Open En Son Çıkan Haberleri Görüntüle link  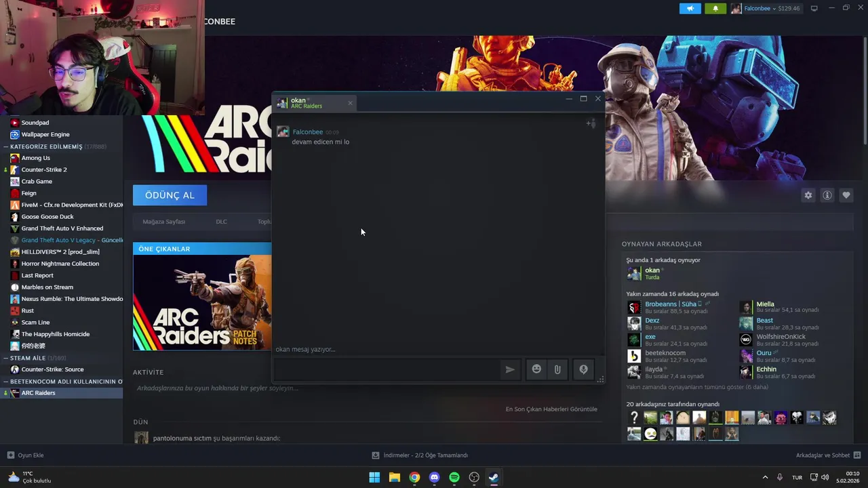(x=551, y=409)
